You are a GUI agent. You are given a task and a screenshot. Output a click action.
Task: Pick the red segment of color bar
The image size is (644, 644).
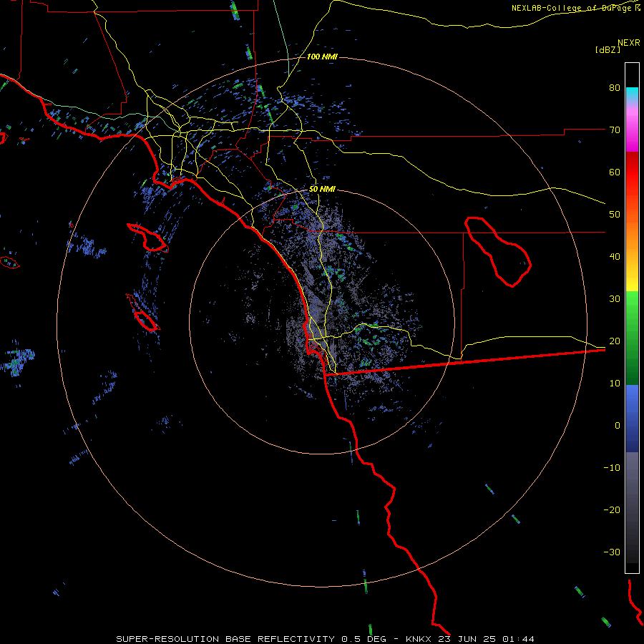[x=632, y=172]
